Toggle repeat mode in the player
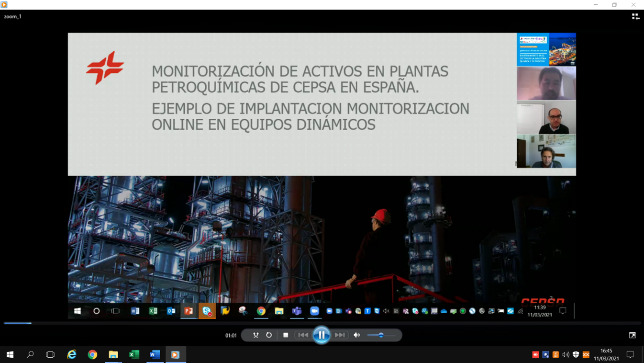Image resolution: width=644 pixels, height=363 pixels. tap(269, 335)
